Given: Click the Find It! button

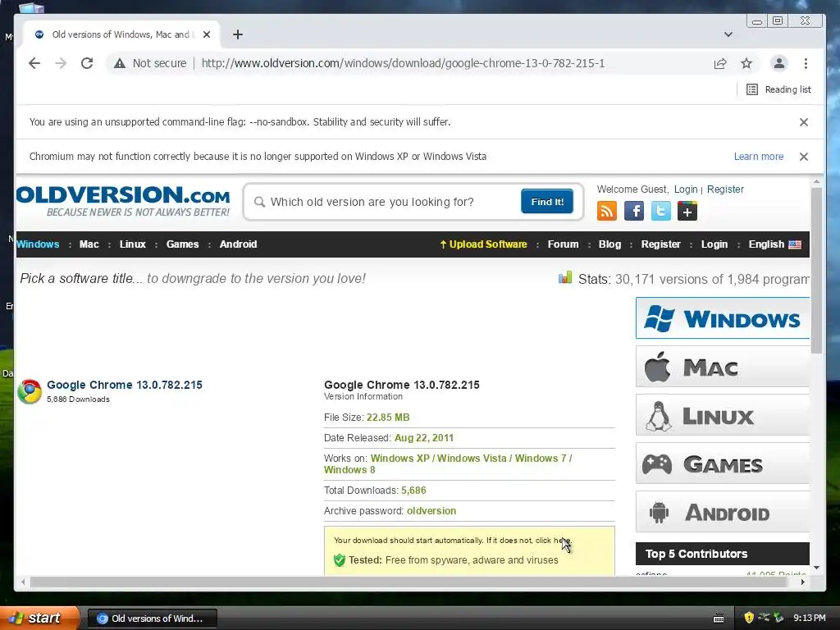Looking at the screenshot, I should click(547, 202).
